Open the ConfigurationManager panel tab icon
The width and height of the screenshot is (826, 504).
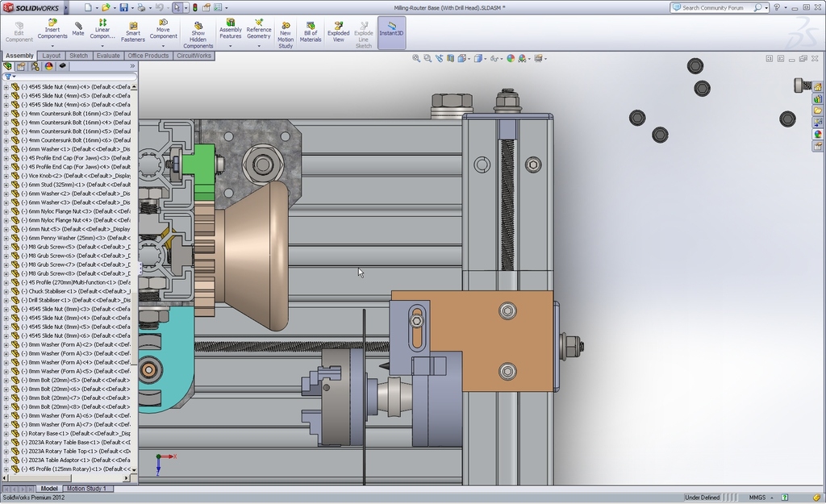point(35,66)
